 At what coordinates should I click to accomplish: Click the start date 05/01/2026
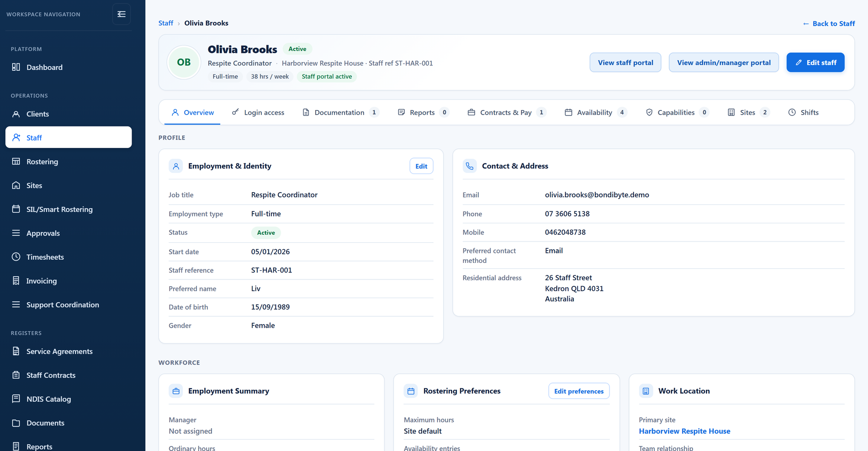coord(270,252)
